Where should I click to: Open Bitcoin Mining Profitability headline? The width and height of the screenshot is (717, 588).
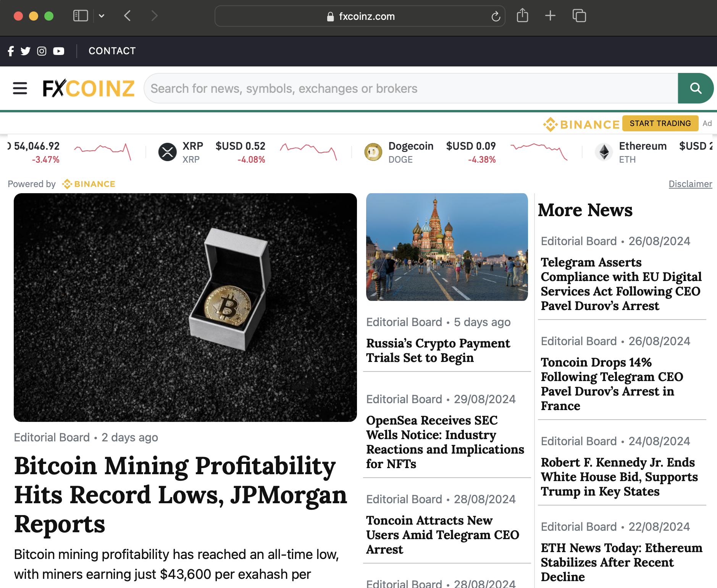[181, 494]
